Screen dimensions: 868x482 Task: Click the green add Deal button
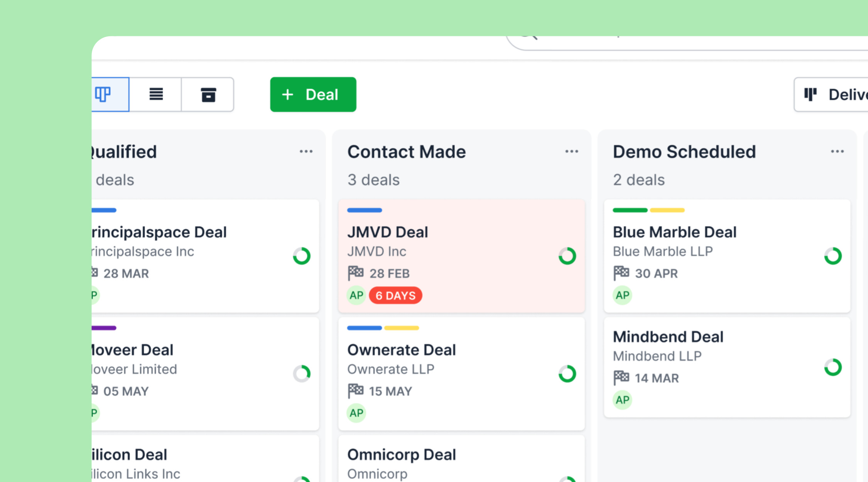[x=313, y=94]
